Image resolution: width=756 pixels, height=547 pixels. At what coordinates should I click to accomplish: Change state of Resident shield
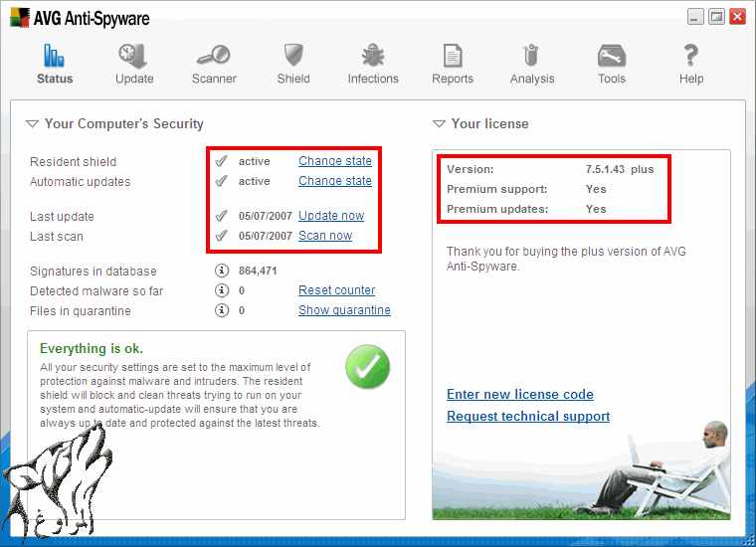pos(335,161)
